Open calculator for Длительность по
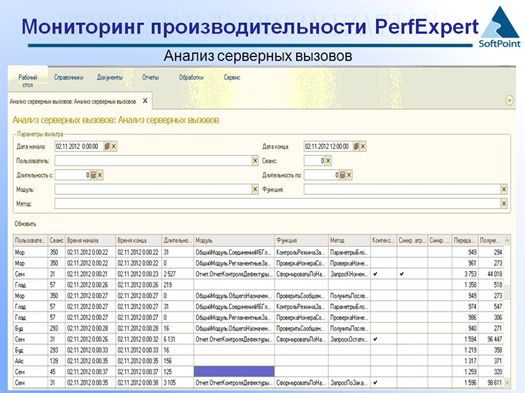Image resolution: width=525 pixels, height=393 pixels. click(343, 175)
